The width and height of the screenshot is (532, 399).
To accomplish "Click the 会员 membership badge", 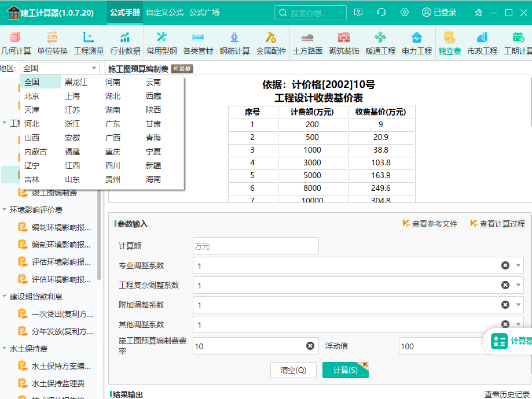I will [182, 69].
